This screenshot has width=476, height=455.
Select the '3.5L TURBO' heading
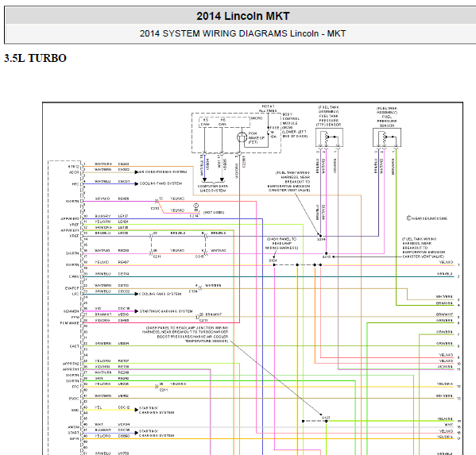click(x=35, y=58)
